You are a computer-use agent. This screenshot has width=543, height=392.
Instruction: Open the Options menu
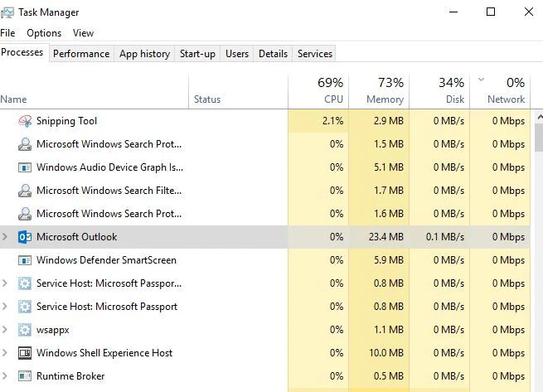(44, 33)
